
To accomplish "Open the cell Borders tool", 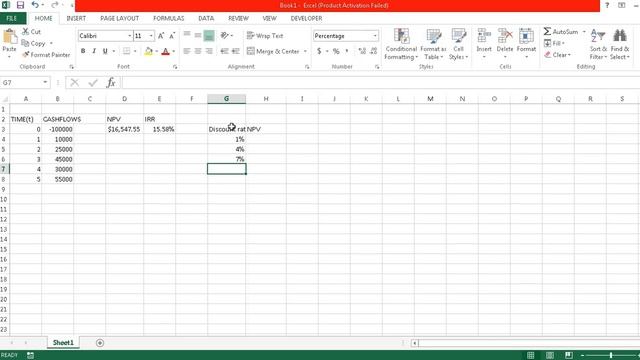I will [127, 51].
